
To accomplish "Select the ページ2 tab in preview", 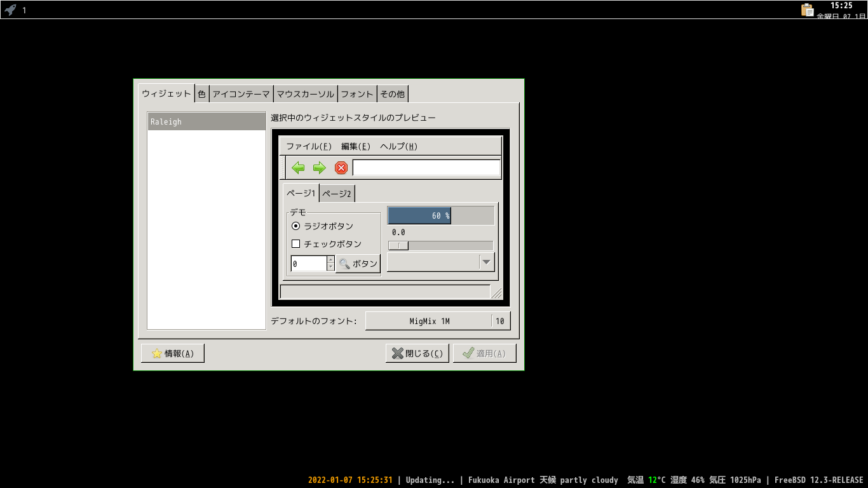I will pos(336,193).
